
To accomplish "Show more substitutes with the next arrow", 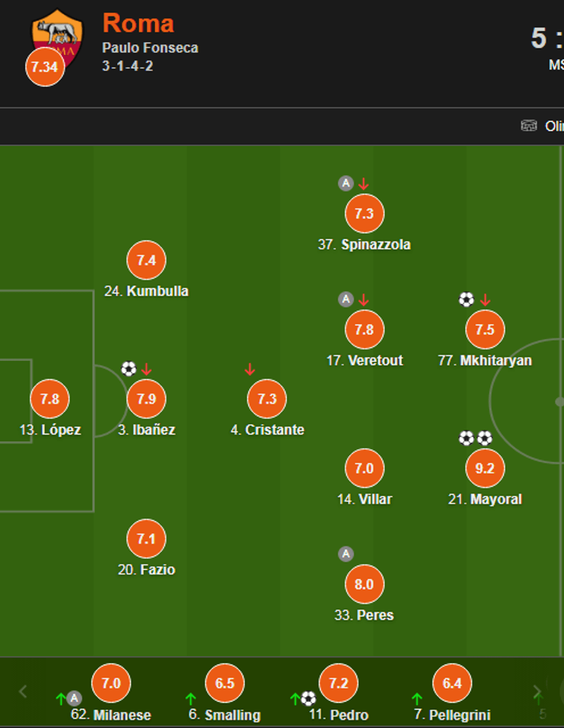I will point(536,691).
